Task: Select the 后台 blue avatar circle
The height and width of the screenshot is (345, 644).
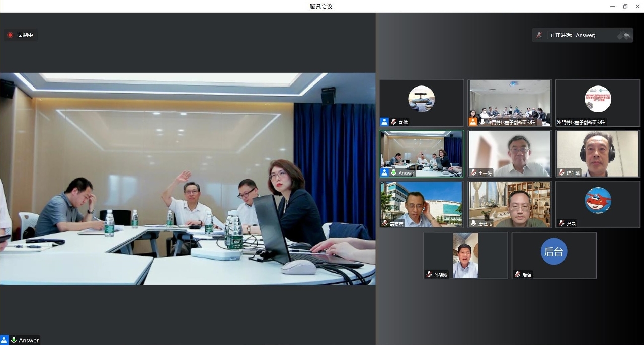Action: [x=554, y=252]
